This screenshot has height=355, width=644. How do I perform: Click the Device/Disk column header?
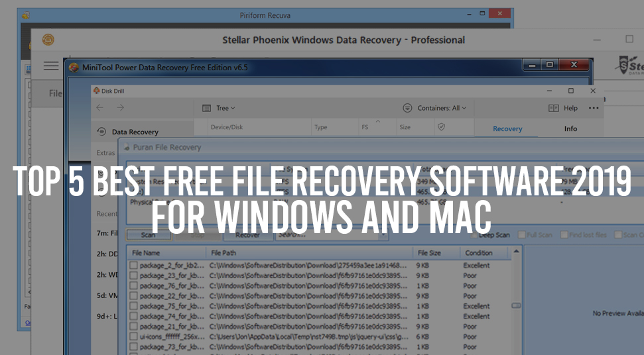pyautogui.click(x=227, y=127)
